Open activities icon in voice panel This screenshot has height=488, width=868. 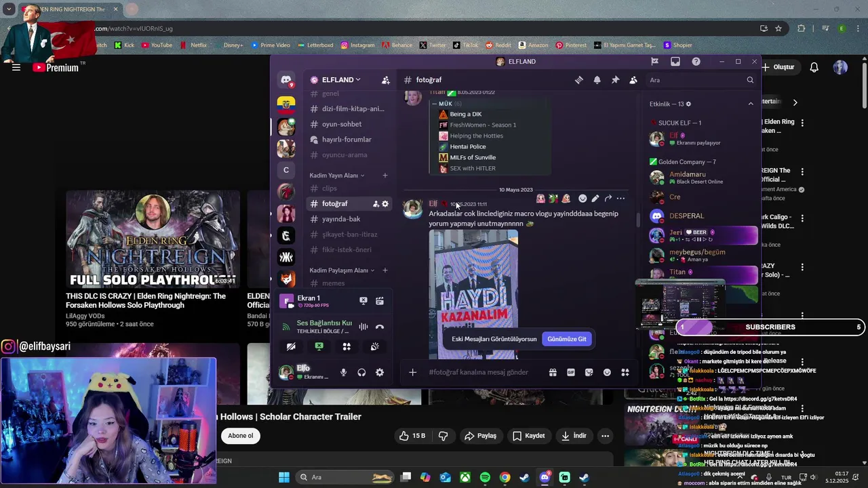(347, 346)
